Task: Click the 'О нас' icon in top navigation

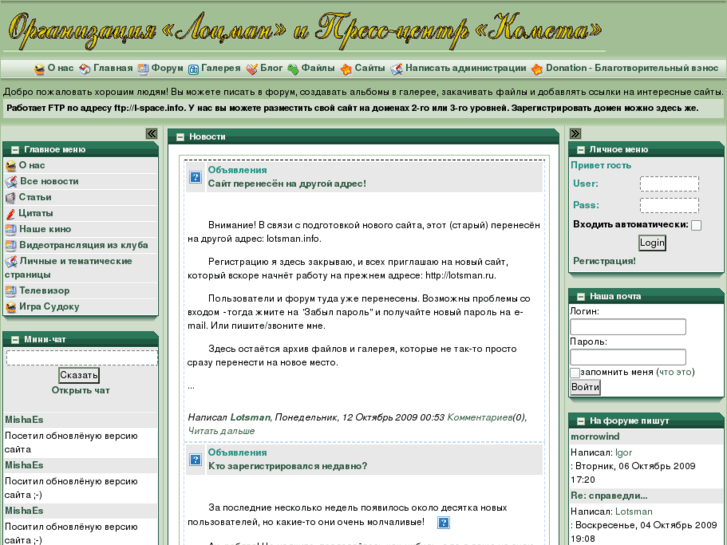Action: click(40, 69)
